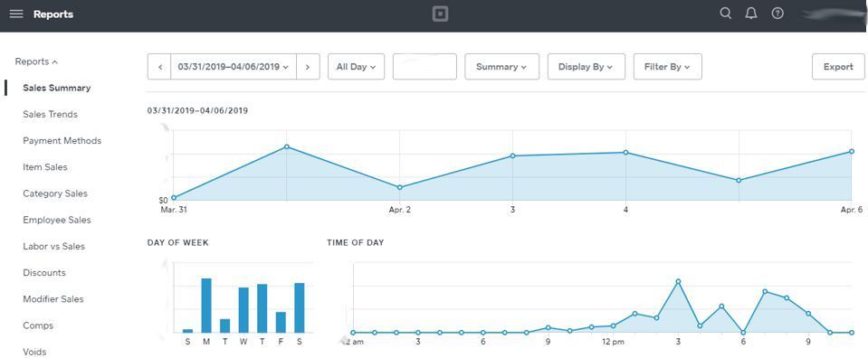
Task: Click the Square logo icon
Action: [440, 14]
